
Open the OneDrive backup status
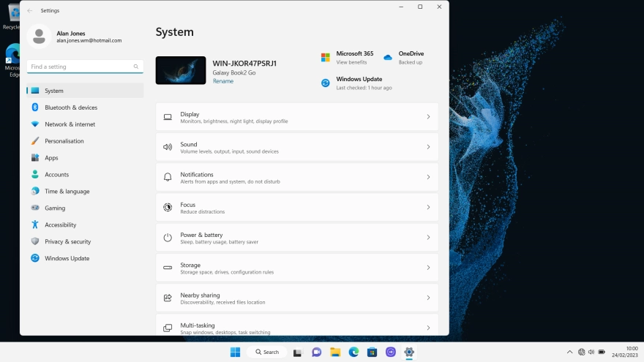[404, 57]
